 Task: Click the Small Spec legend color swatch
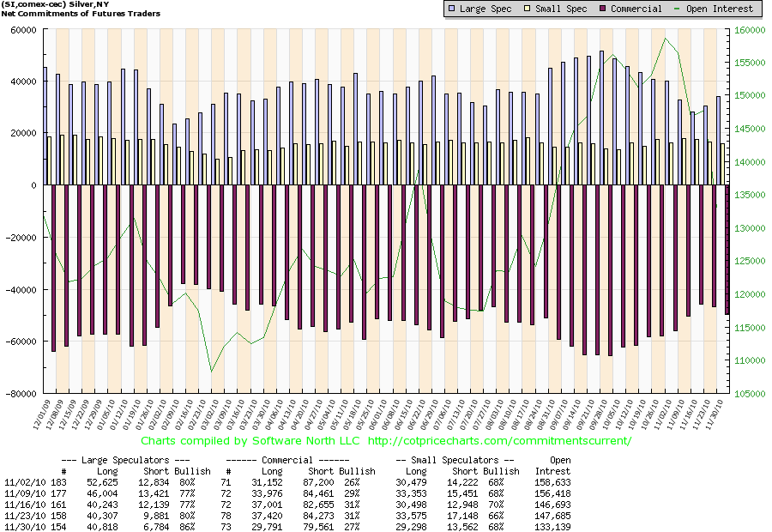pos(528,9)
